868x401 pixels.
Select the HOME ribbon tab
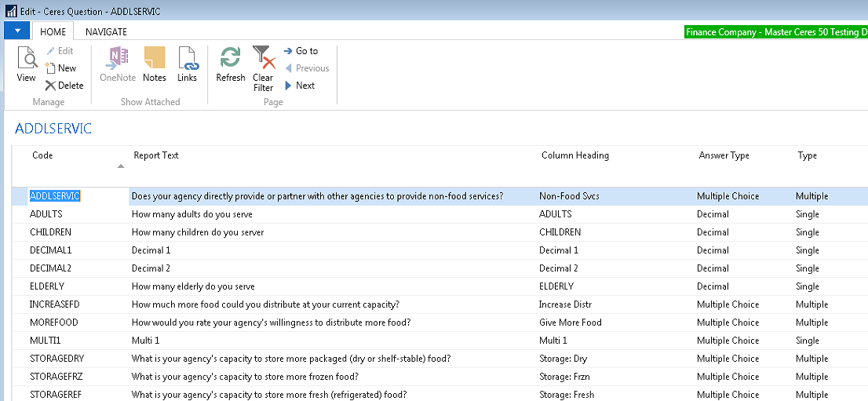click(x=53, y=32)
